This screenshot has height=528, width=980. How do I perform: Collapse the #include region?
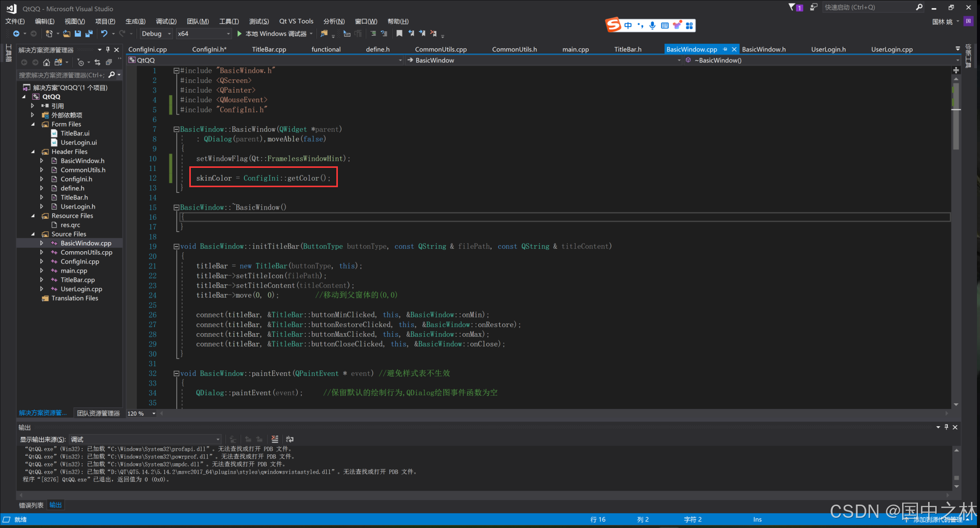click(176, 71)
